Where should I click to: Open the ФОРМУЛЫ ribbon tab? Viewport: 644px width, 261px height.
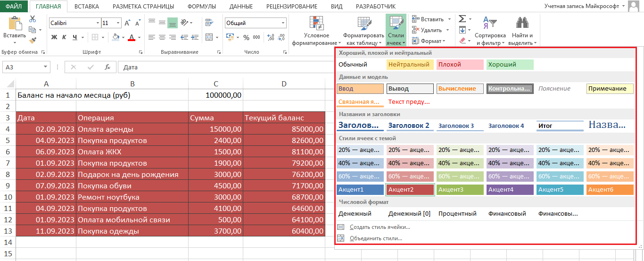click(201, 6)
